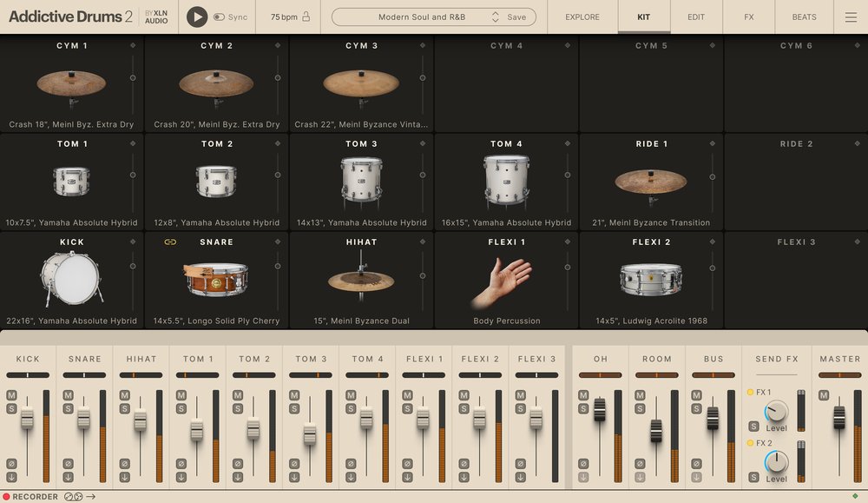Click the record icon next to RECORDER
This screenshot has height=503, width=868.
9,497
